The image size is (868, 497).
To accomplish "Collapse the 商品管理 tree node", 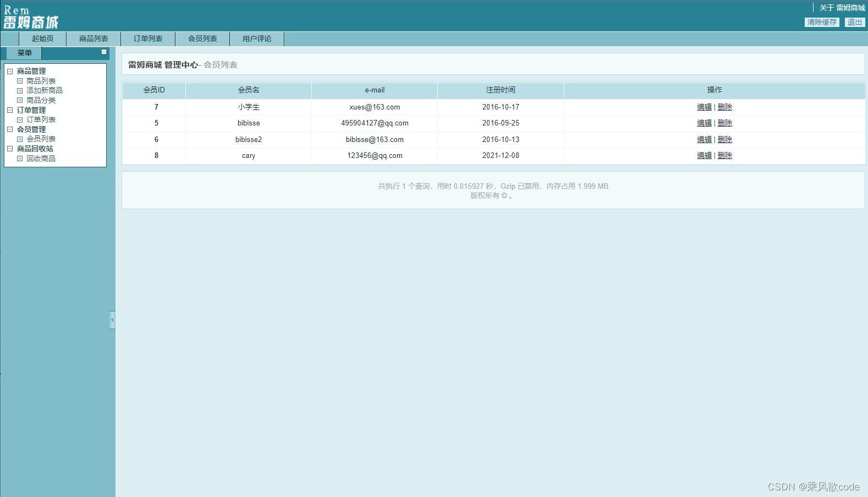I will (10, 71).
